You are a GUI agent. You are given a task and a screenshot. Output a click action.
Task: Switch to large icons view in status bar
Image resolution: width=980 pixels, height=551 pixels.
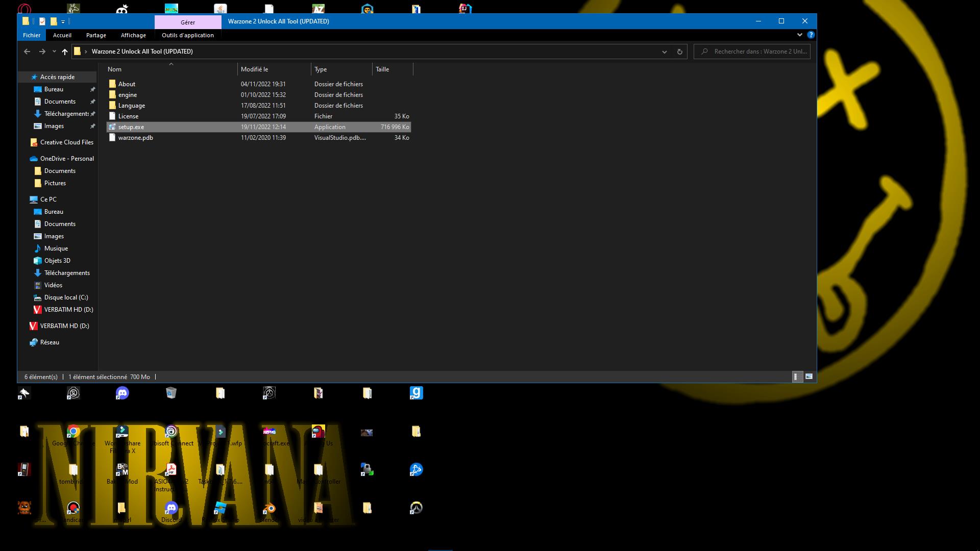pyautogui.click(x=809, y=377)
